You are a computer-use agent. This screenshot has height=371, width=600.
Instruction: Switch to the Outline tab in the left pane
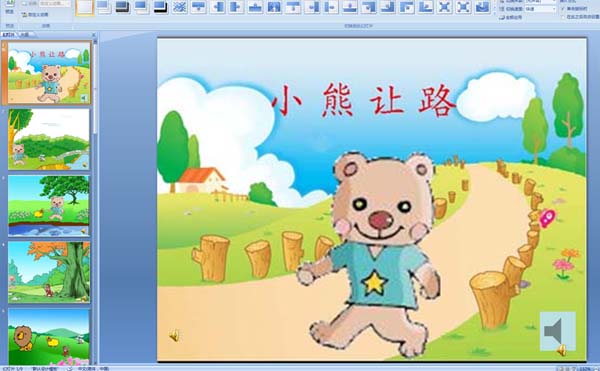[25, 34]
